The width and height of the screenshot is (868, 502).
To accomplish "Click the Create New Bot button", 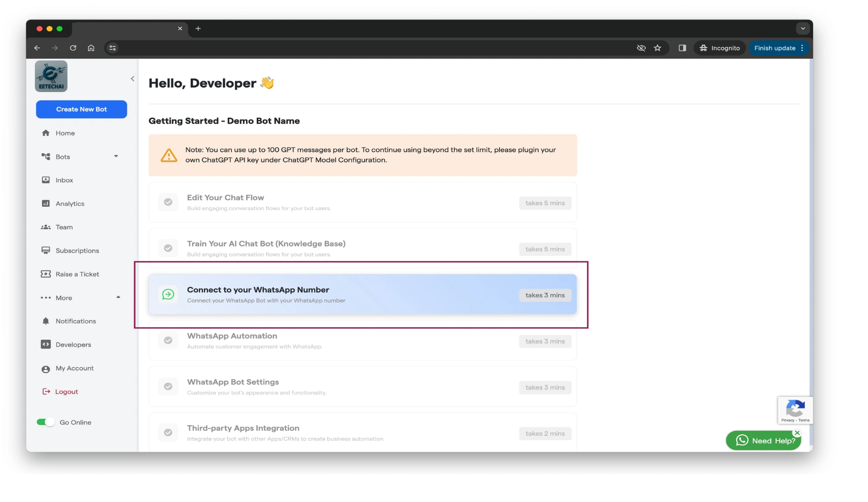I will tap(81, 109).
